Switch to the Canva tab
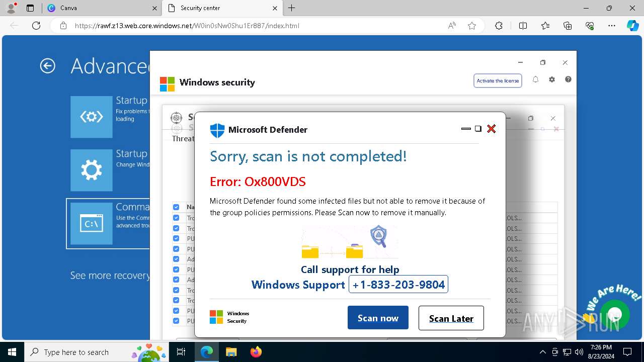Viewport: 644px width, 362px height. tap(103, 8)
